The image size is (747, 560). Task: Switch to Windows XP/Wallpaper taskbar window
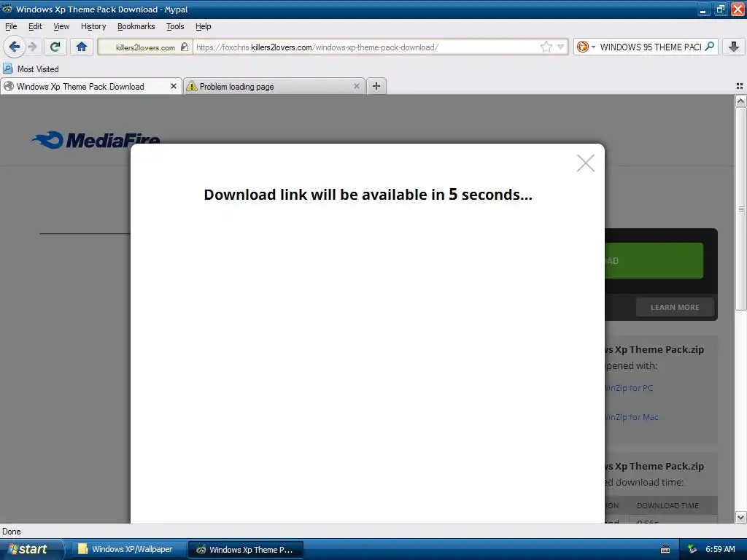click(x=128, y=550)
